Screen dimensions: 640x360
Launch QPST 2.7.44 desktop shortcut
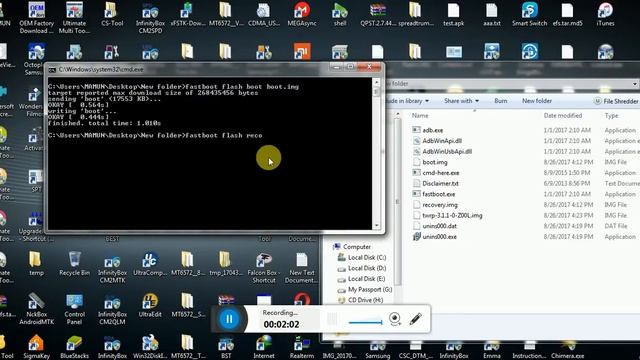coord(378,14)
